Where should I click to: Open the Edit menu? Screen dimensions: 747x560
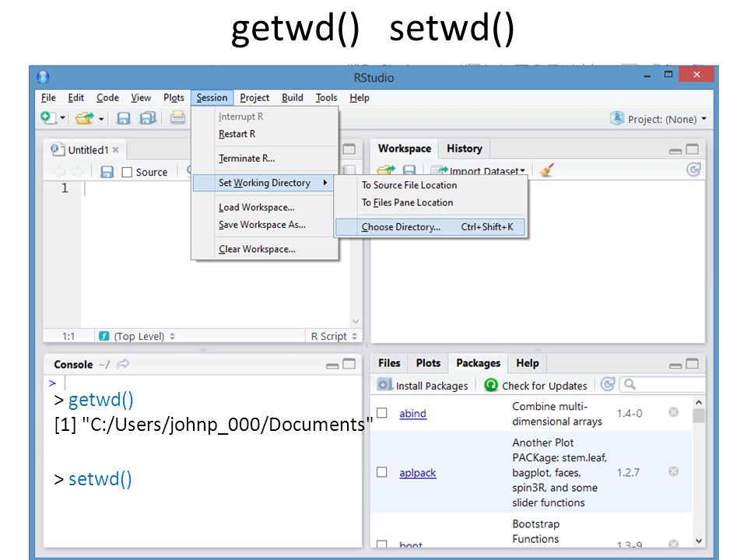[x=75, y=98]
